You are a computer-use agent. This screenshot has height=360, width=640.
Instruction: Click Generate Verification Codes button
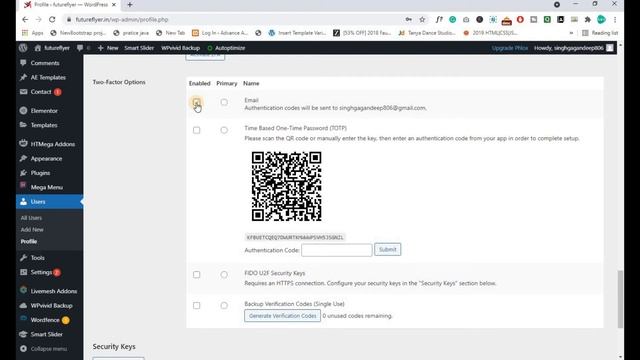[282, 316]
